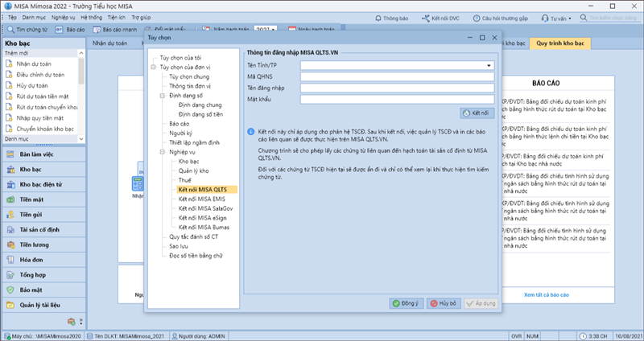Image resolution: width=644 pixels, height=341 pixels.
Task: Click Điều chỉnh dự toán in sidebar list
Action: coord(40,75)
